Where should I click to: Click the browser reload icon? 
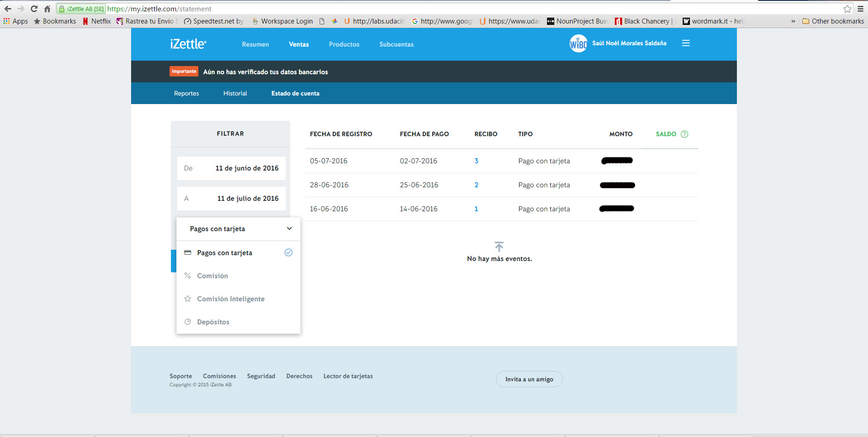click(34, 9)
